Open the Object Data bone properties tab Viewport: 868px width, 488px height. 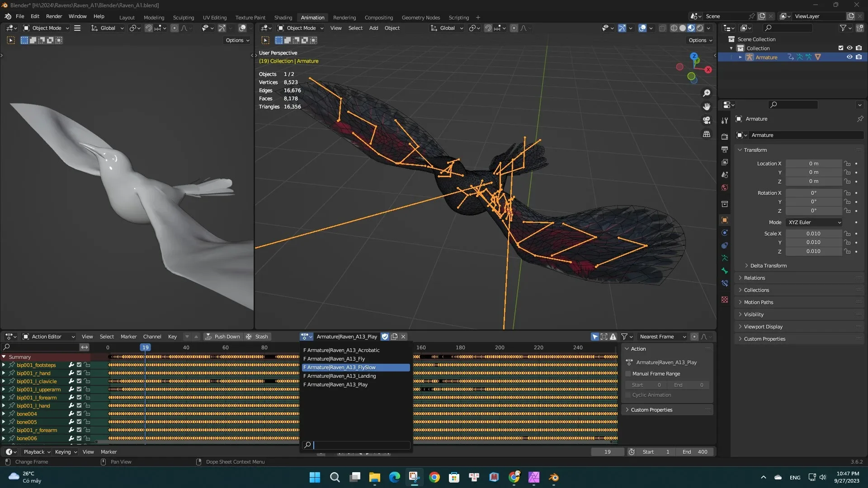(x=725, y=271)
